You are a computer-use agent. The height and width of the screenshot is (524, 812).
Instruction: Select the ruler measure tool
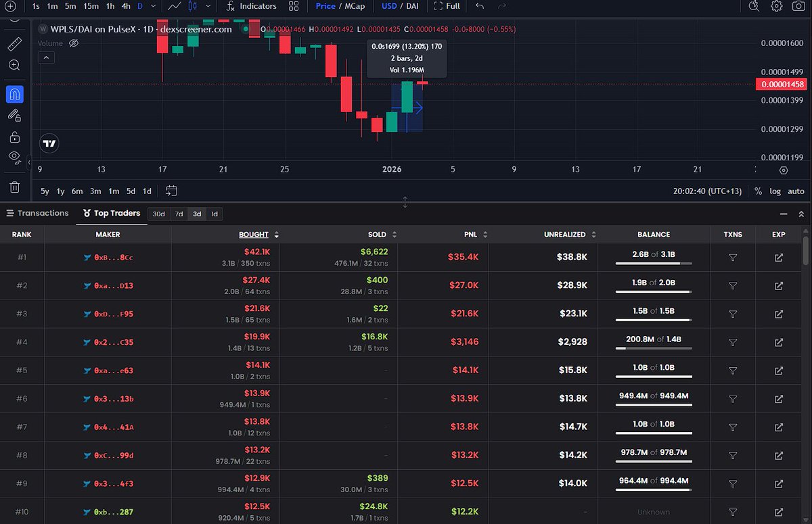[x=14, y=45]
